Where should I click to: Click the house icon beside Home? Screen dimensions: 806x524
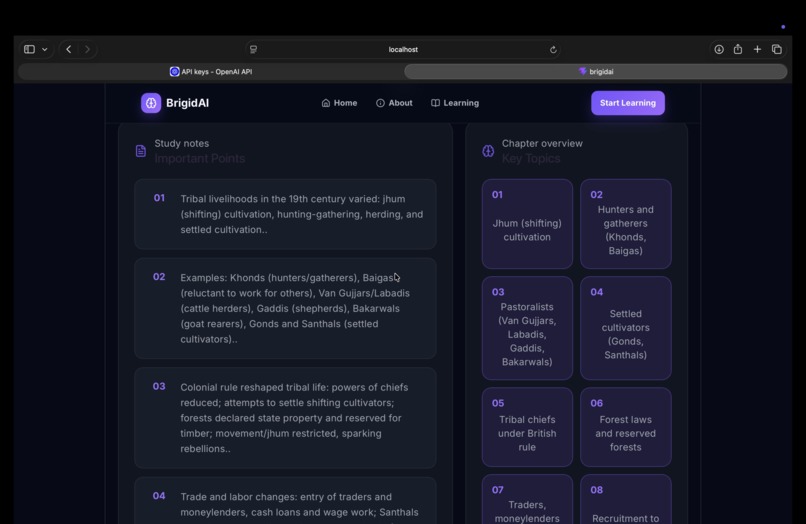pos(325,103)
